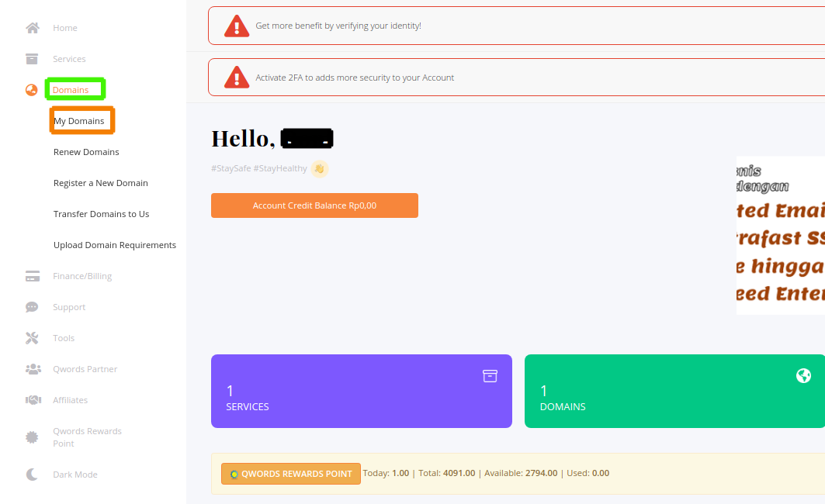825x504 pixels.
Task: Open Qwords Partner using its people icon
Action: 32,368
